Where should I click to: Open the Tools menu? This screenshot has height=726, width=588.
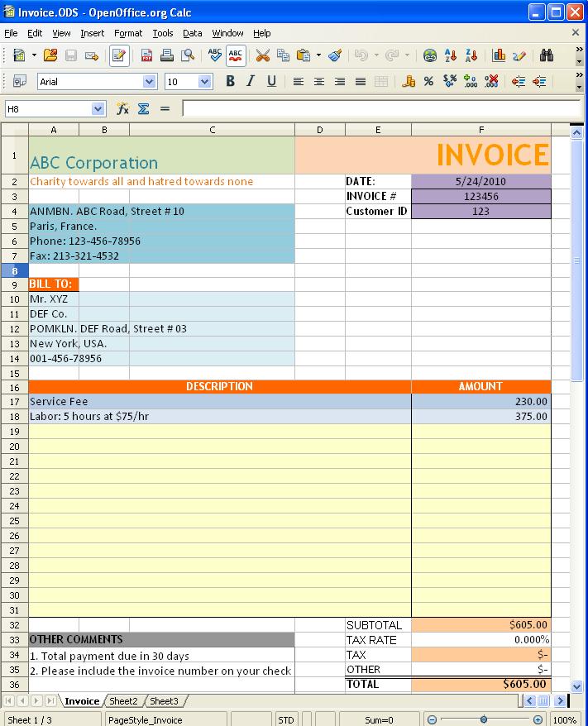163,33
